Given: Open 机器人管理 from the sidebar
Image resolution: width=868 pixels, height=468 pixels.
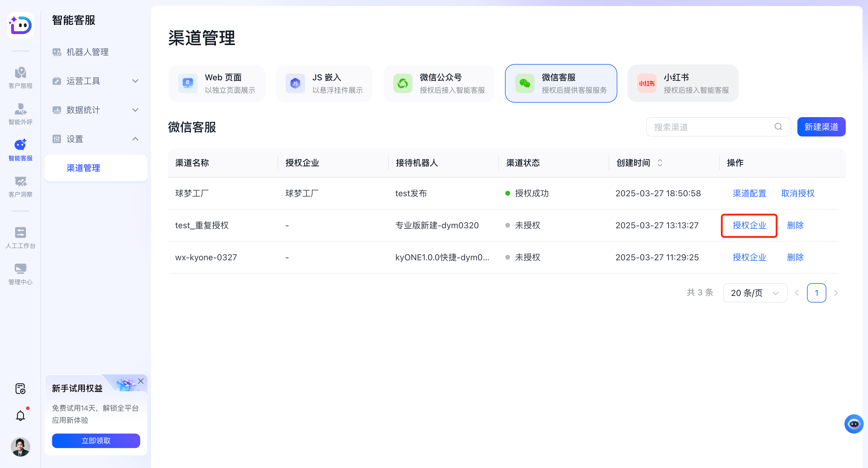Looking at the screenshot, I should pyautogui.click(x=87, y=52).
